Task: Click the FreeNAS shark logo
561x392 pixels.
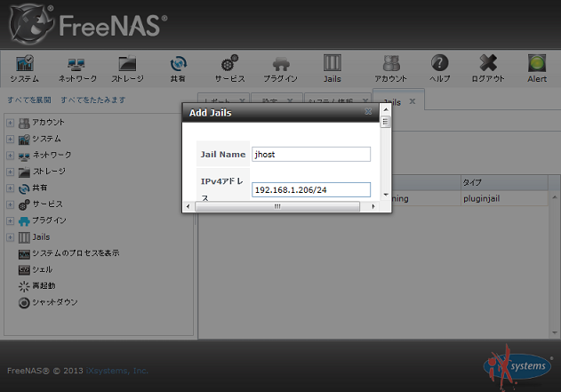Action: point(31,24)
